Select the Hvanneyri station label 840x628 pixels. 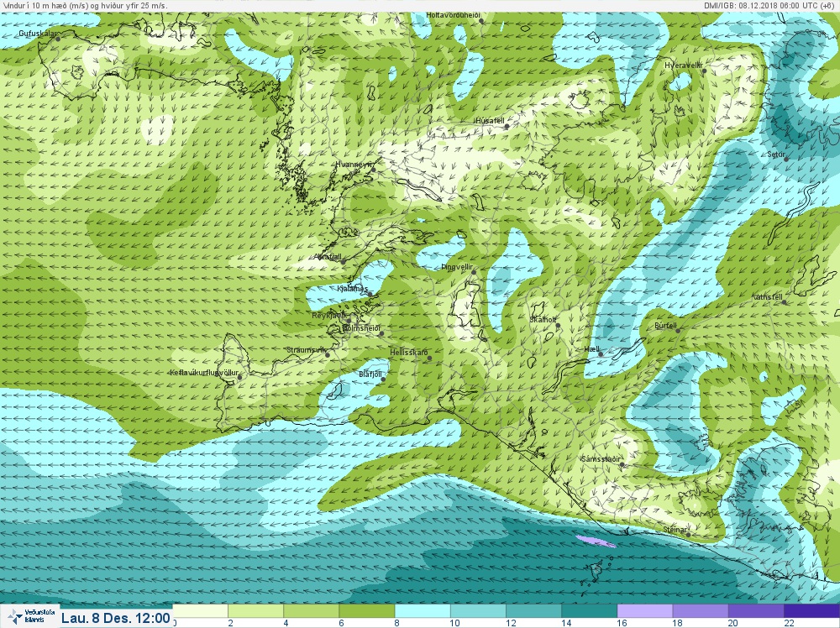click(x=354, y=165)
